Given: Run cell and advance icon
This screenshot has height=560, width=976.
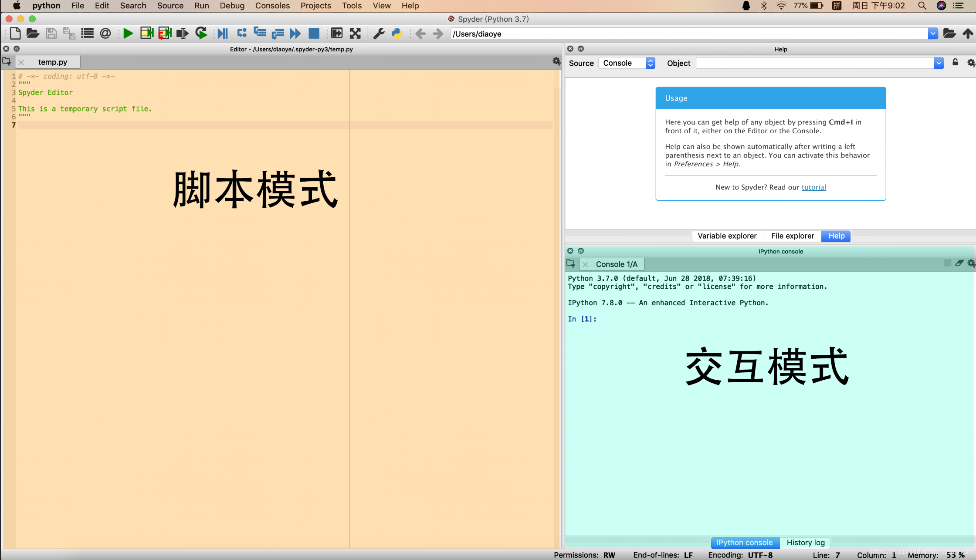Looking at the screenshot, I should [165, 34].
